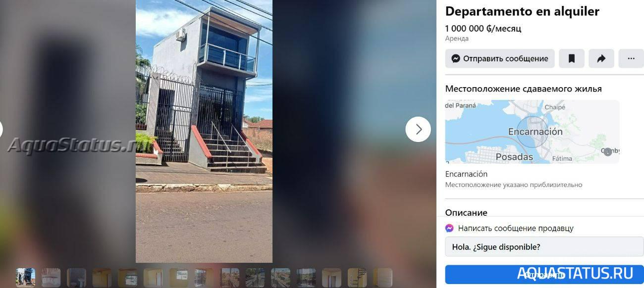Click the Отправить сообщение button label
Screen dimensions: 644x288
[x=505, y=58]
